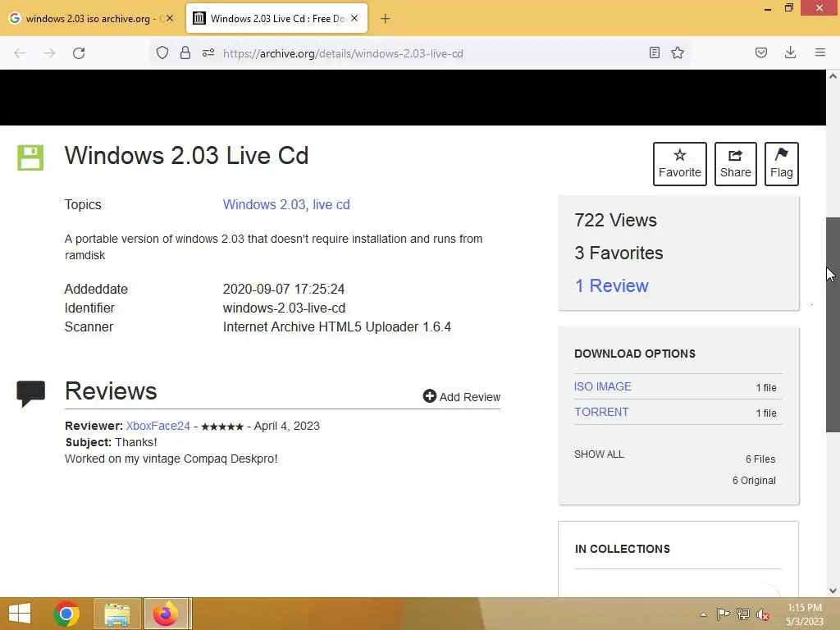Click the Reviews speech bubble icon
The width and height of the screenshot is (840, 630).
[x=30, y=394]
